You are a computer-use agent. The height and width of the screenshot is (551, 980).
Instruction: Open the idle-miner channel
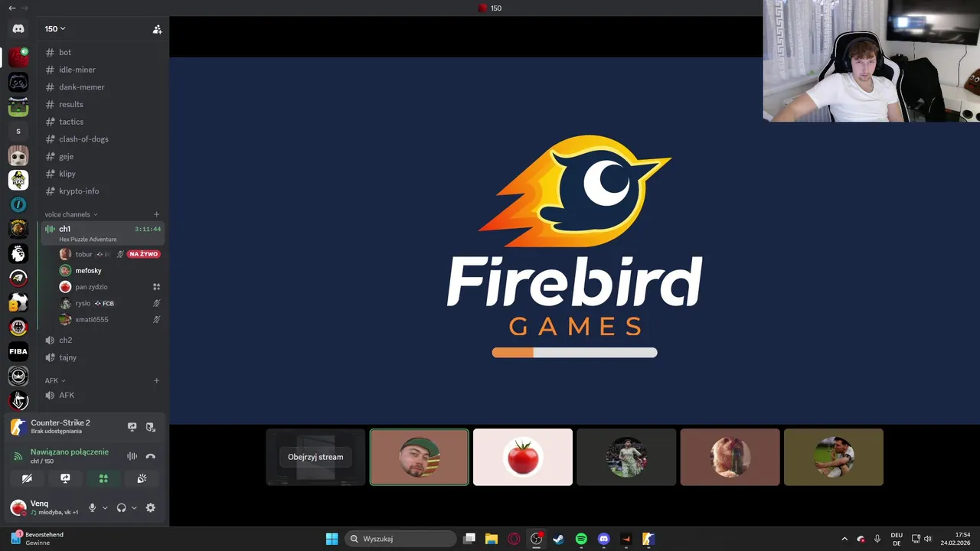101,70
